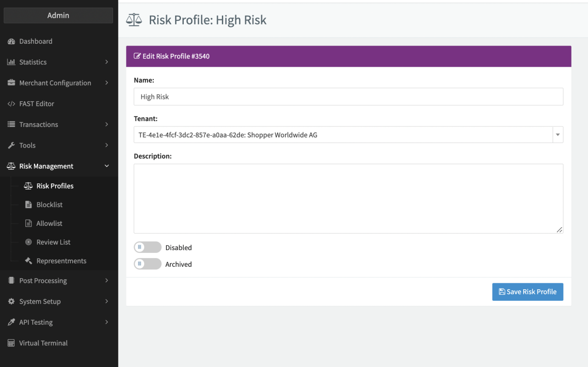Click into the Name input field

click(x=348, y=97)
